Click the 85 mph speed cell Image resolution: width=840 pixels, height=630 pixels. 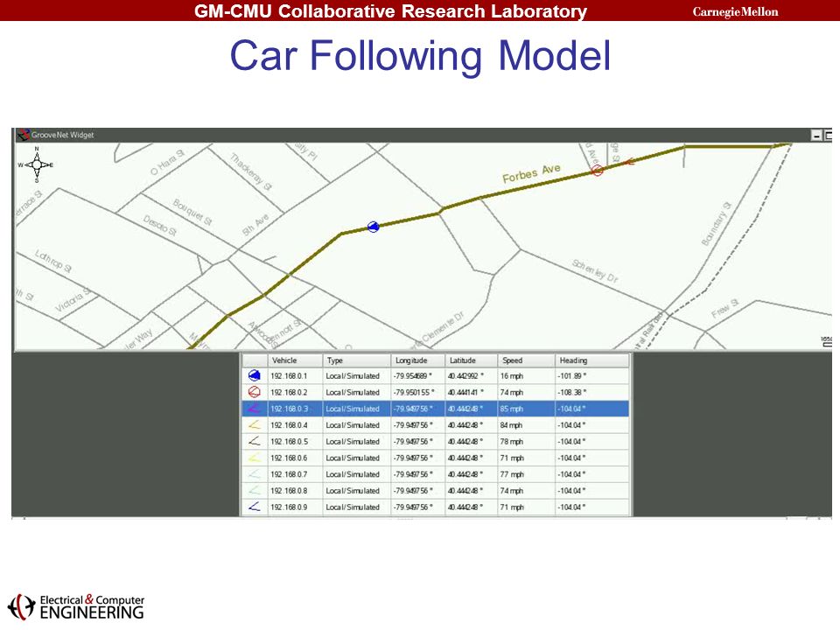coord(526,409)
